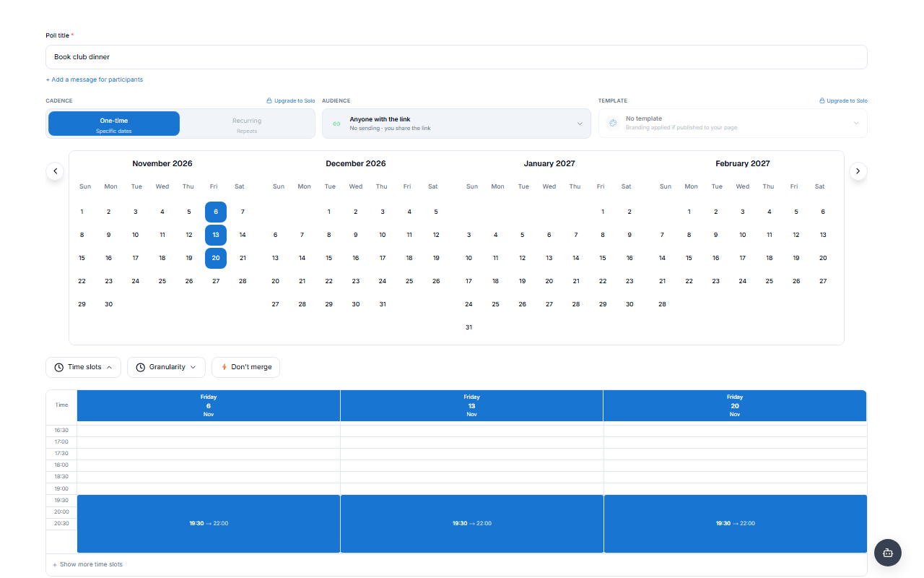Open the Granularity dropdown
Image resolution: width=924 pixels, height=578 pixels.
[166, 367]
